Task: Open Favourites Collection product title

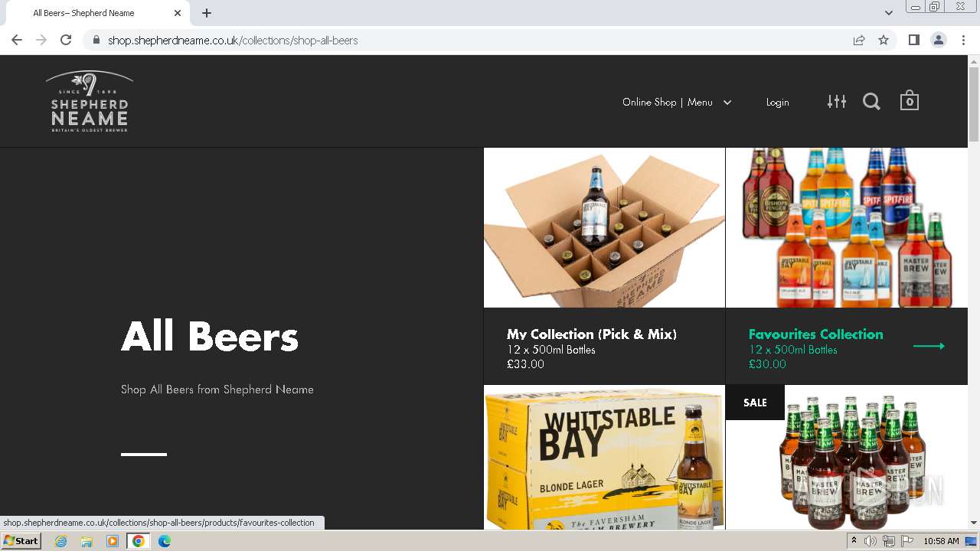Action: pos(816,334)
